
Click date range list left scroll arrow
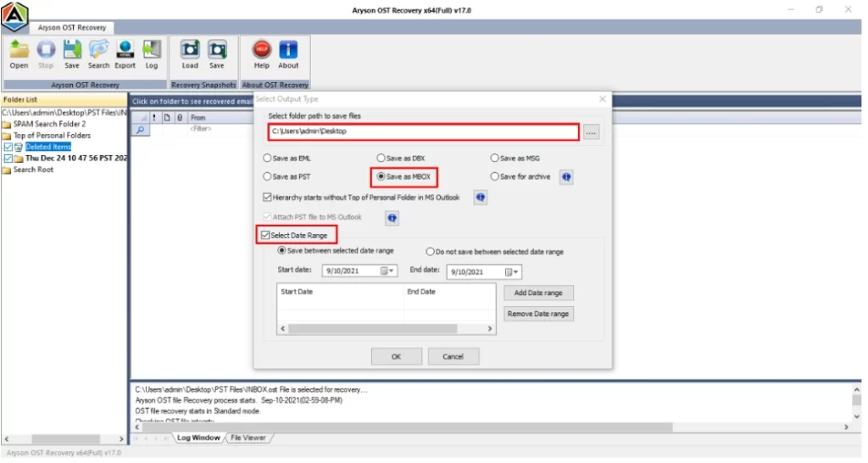click(283, 329)
